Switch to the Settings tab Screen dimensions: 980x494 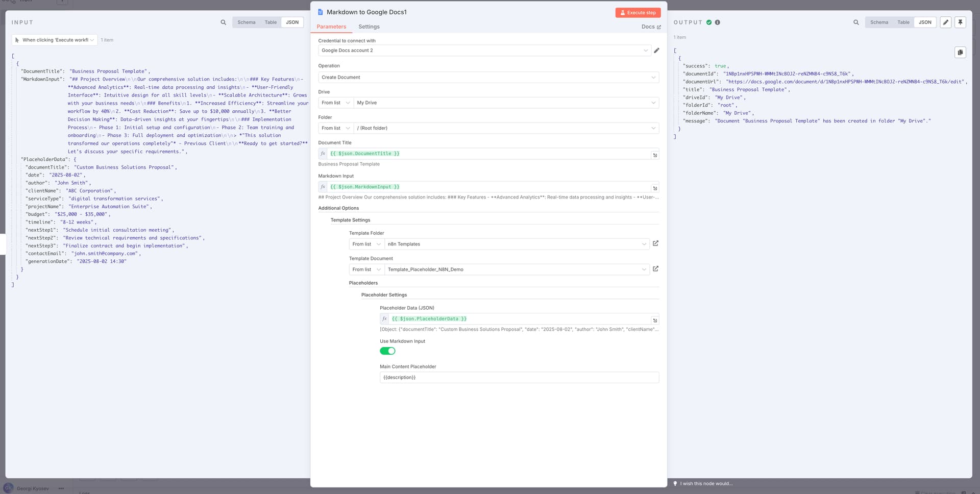(x=369, y=27)
